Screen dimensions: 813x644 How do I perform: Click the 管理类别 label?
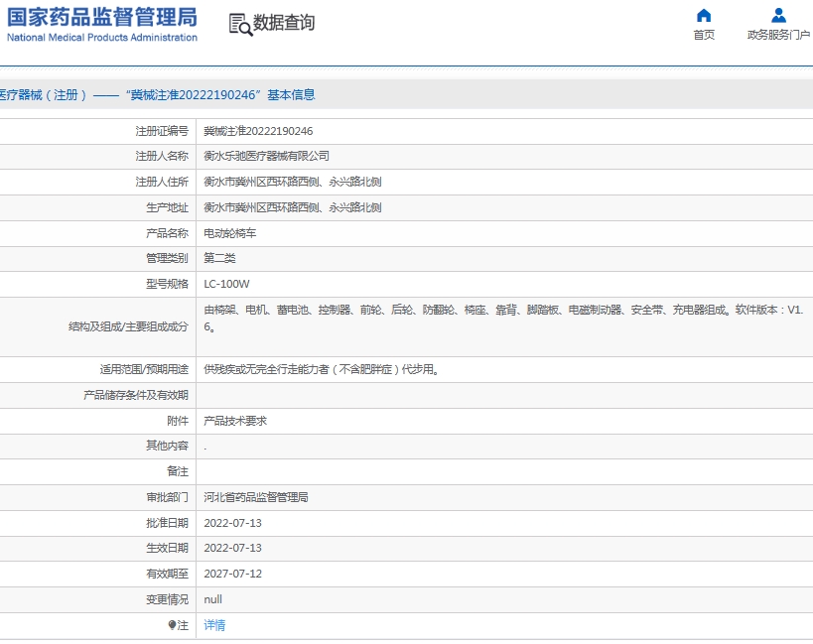(x=167, y=258)
